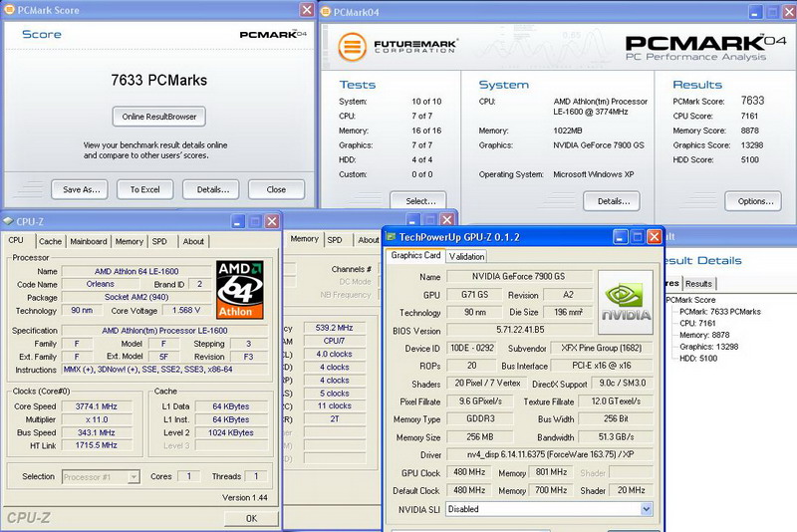This screenshot has height=532, width=797.
Task: Select the Graphics: 13298 tree row
Action: [708, 347]
